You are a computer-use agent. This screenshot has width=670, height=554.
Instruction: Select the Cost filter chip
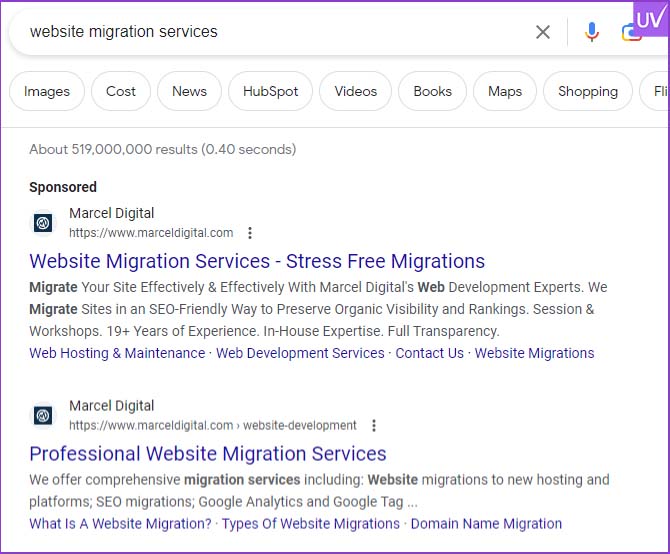tap(121, 91)
